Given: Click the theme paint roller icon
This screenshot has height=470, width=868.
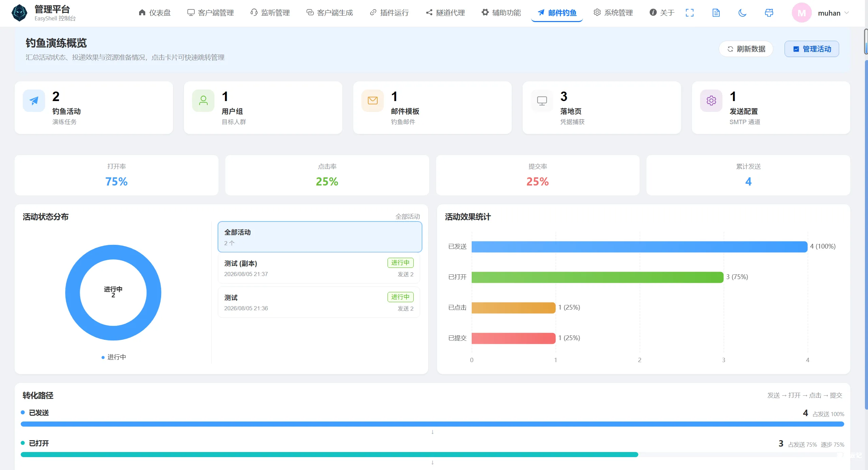Looking at the screenshot, I should tap(769, 13).
